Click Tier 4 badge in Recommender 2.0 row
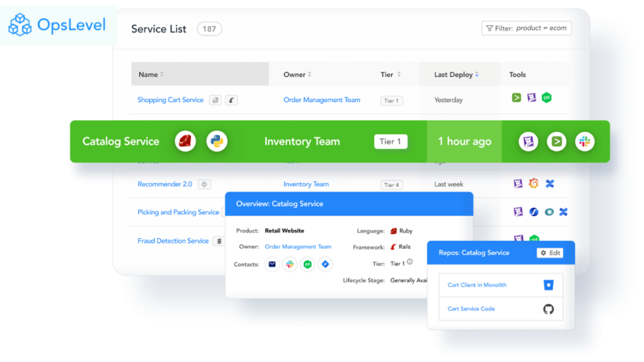Screen dimensions: 644x362 pos(391,185)
